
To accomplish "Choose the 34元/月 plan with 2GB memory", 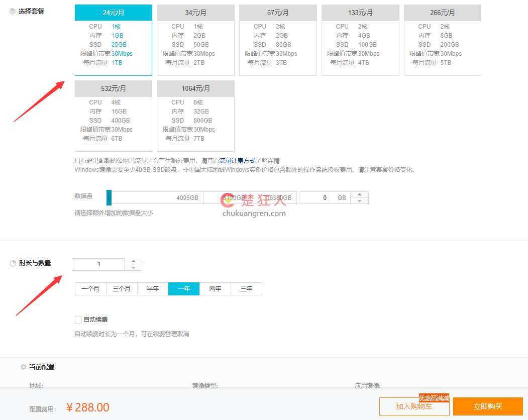I will tap(195, 40).
